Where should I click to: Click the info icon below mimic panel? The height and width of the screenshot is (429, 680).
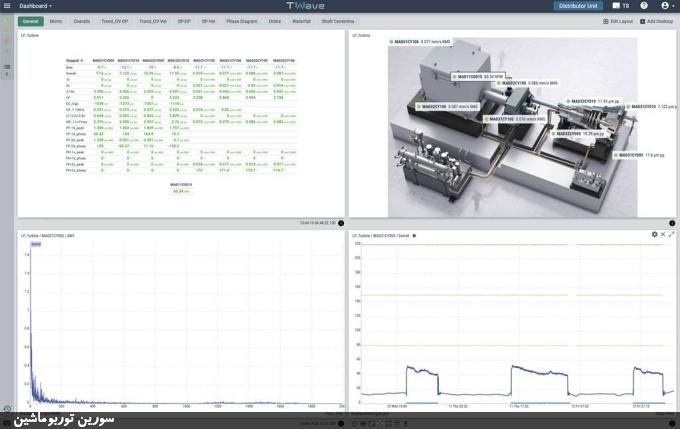point(671,222)
